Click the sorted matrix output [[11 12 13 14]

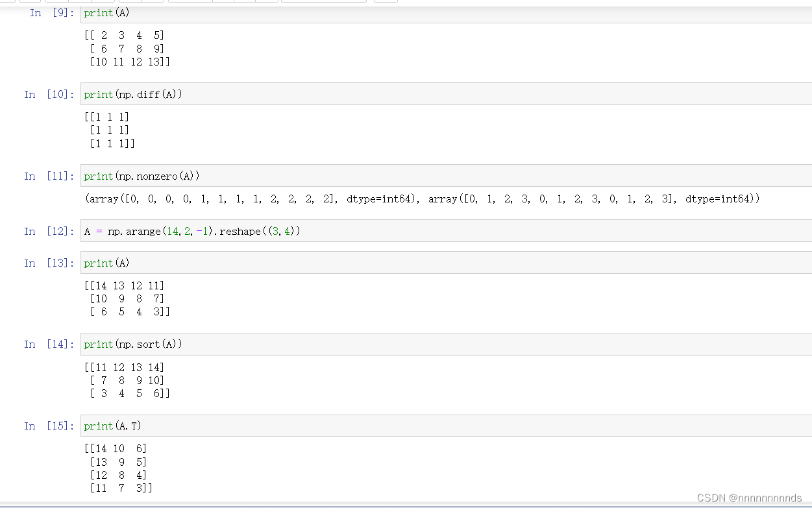point(125,380)
